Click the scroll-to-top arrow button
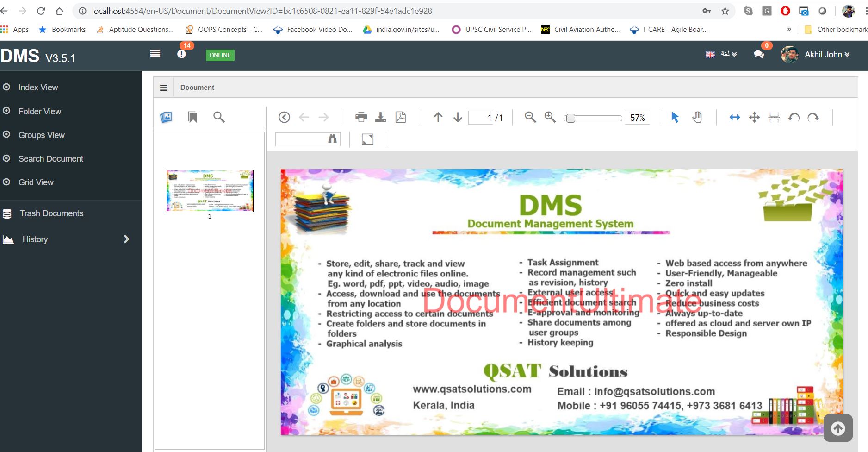 click(x=838, y=428)
